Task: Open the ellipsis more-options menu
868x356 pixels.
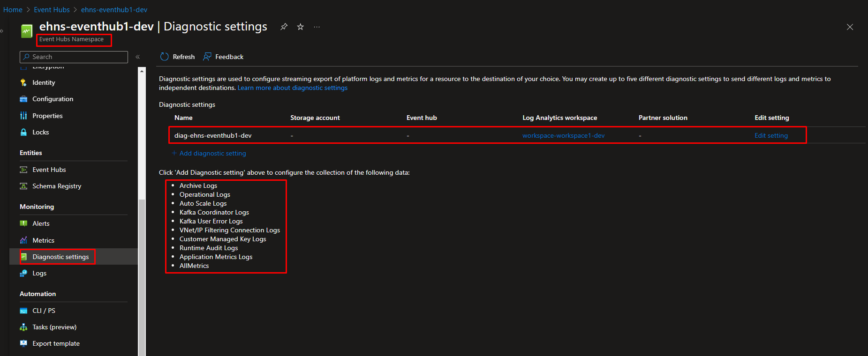Action: (x=317, y=27)
